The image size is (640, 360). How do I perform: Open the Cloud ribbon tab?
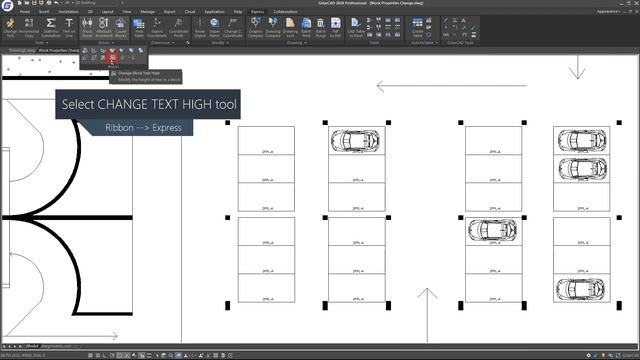(190, 12)
